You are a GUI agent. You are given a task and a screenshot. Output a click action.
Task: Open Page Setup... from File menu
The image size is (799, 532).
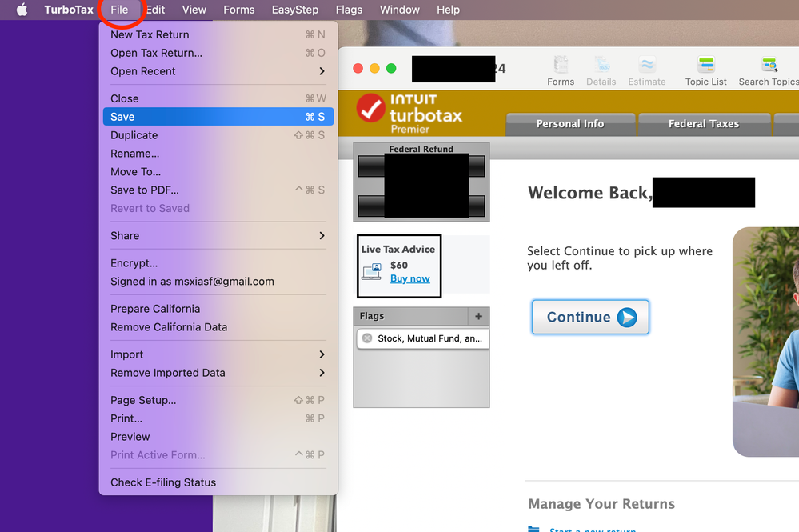coord(218,401)
